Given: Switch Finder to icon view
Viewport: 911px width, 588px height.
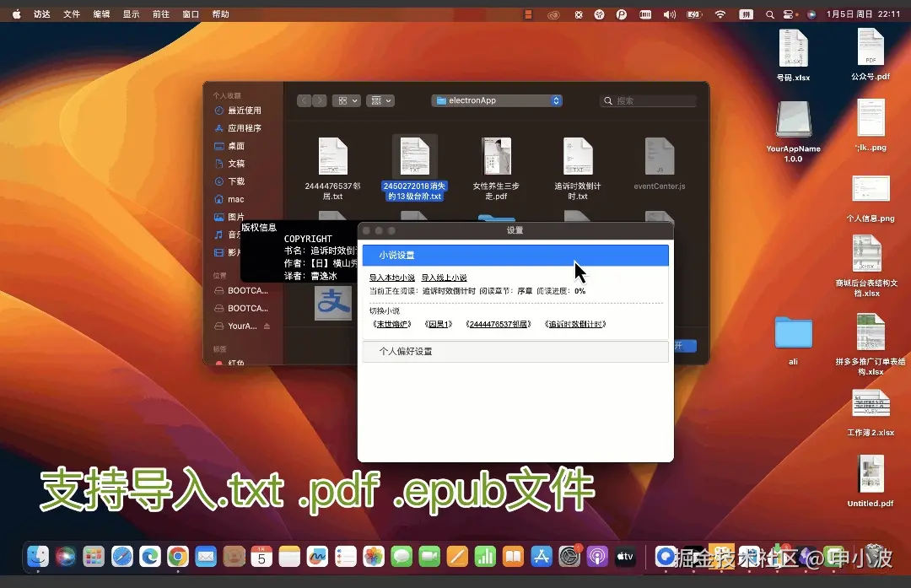Looking at the screenshot, I should (342, 100).
